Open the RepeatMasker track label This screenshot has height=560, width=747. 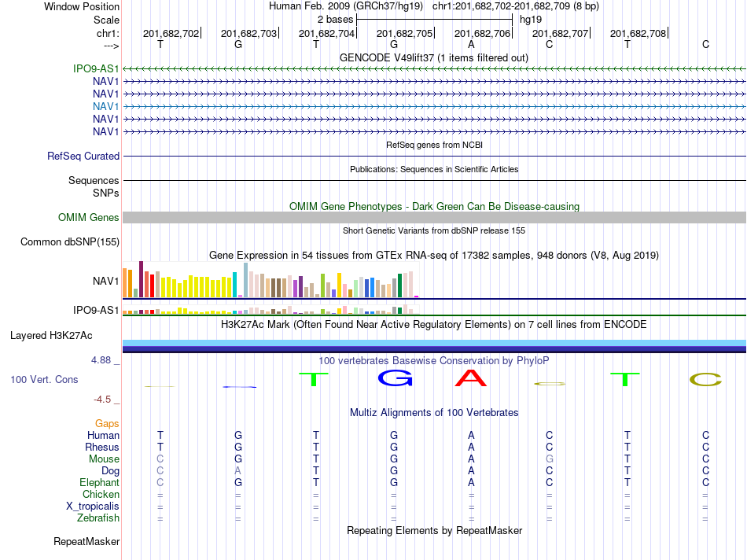(86, 541)
